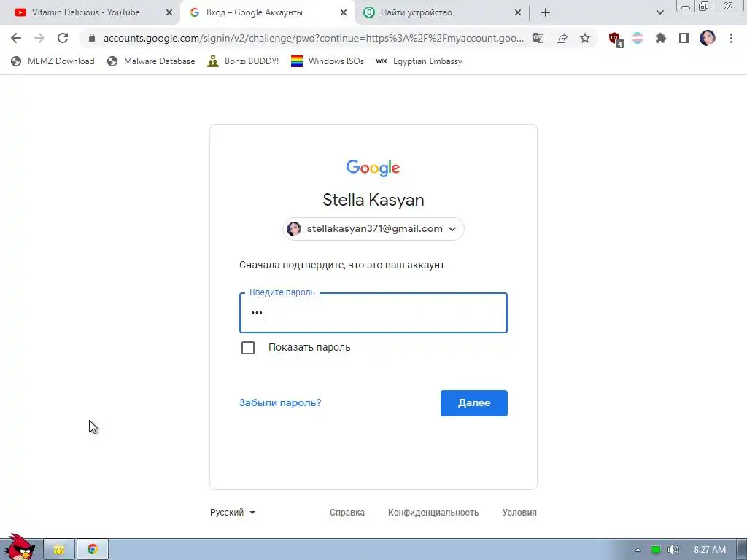Go back to the previous page
Image resolution: width=747 pixels, height=560 pixels.
coord(16,38)
